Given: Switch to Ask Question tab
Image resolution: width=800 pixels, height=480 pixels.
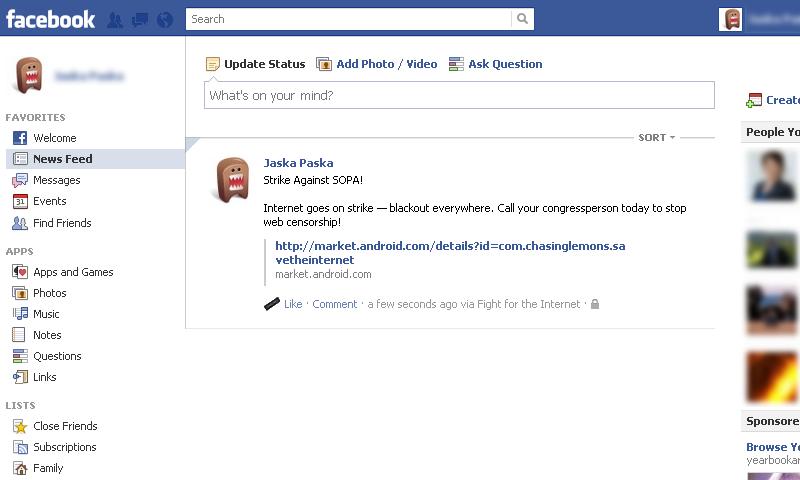Looking at the screenshot, I should pos(495,64).
